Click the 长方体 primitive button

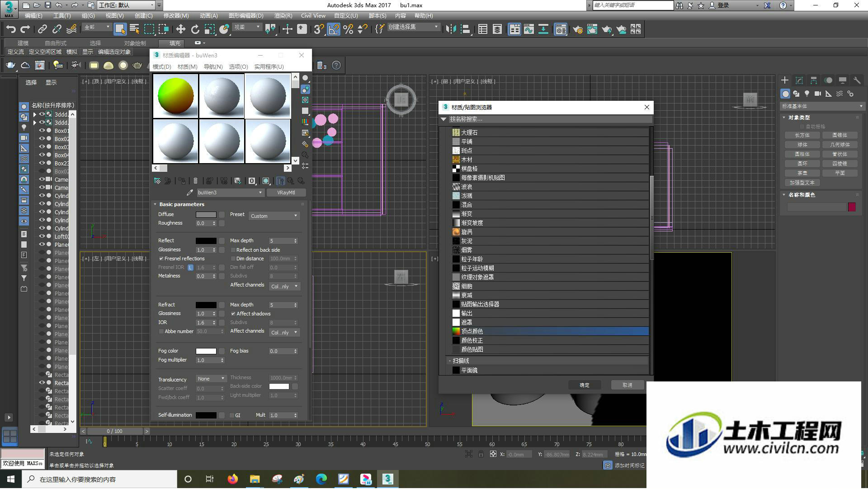tap(802, 135)
